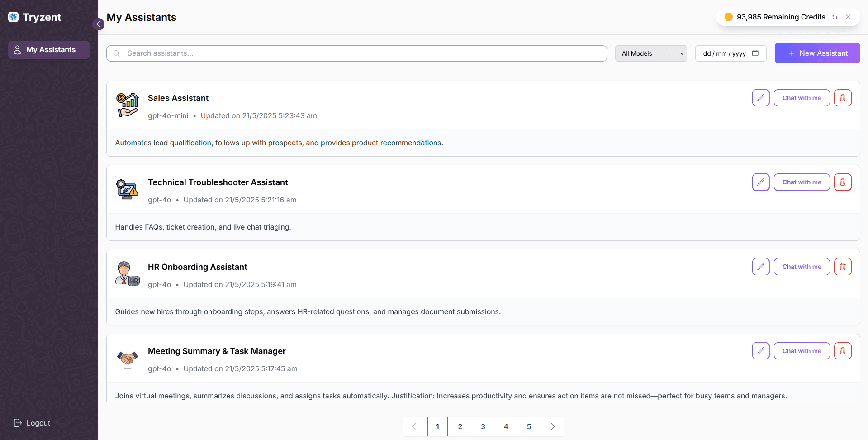Click the Sales Assistant avatar thumbnail

[128, 105]
